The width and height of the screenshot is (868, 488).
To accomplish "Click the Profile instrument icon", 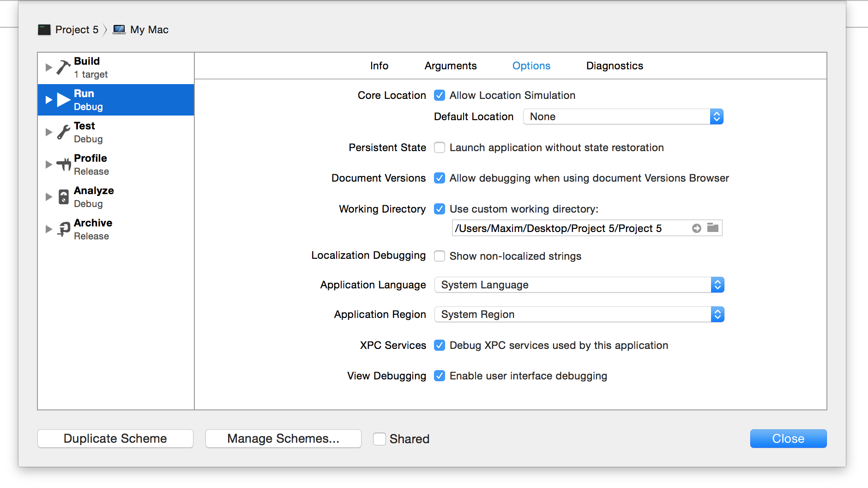I will [x=64, y=165].
